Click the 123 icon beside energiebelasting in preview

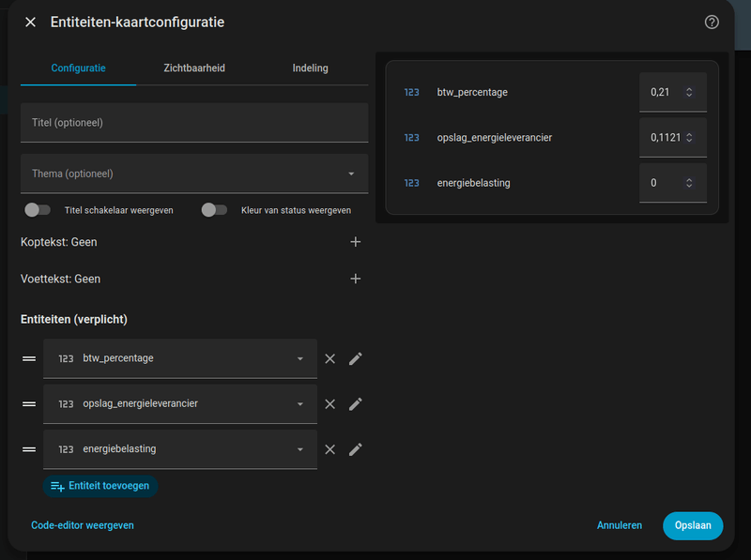click(411, 183)
